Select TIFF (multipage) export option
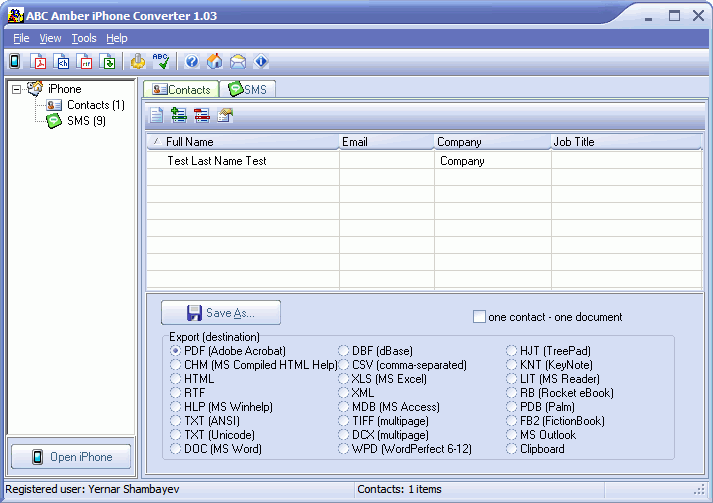 [344, 421]
